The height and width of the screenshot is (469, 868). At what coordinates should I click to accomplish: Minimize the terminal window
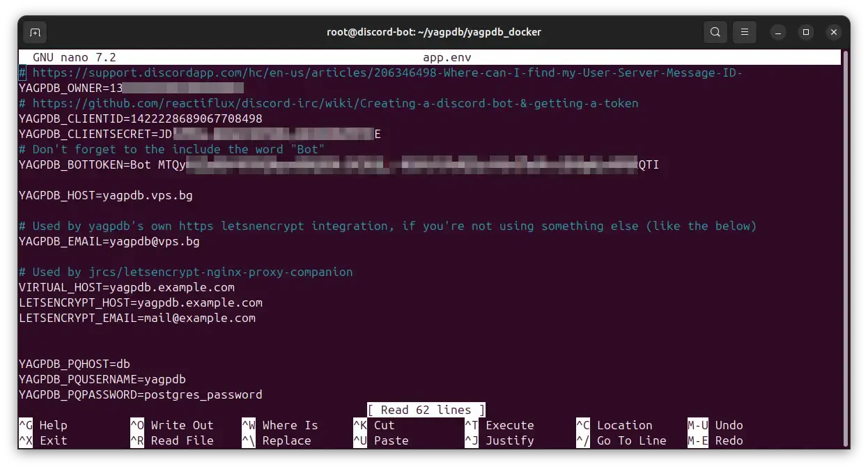click(x=779, y=32)
